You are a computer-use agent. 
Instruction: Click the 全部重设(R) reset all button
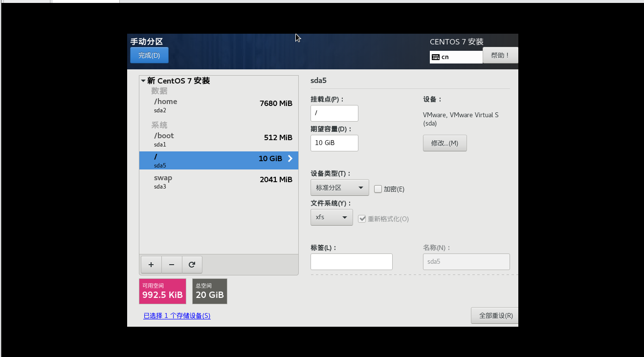point(494,315)
